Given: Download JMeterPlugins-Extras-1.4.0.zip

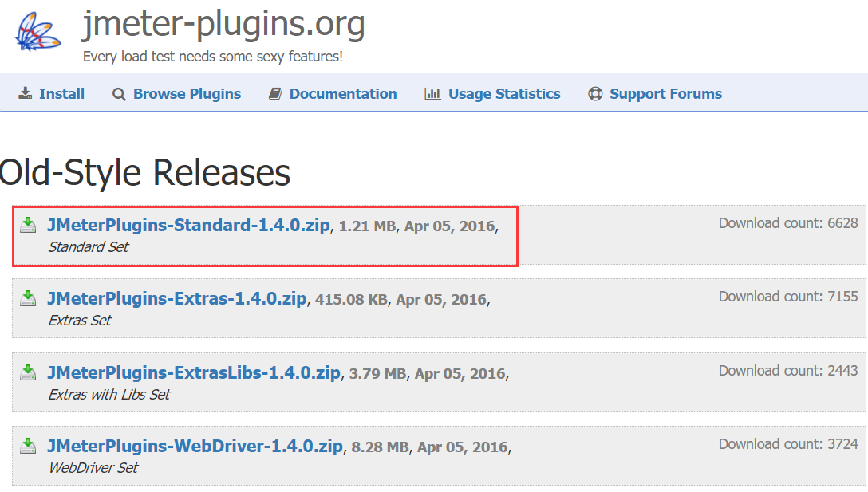Looking at the screenshot, I should [176, 299].
